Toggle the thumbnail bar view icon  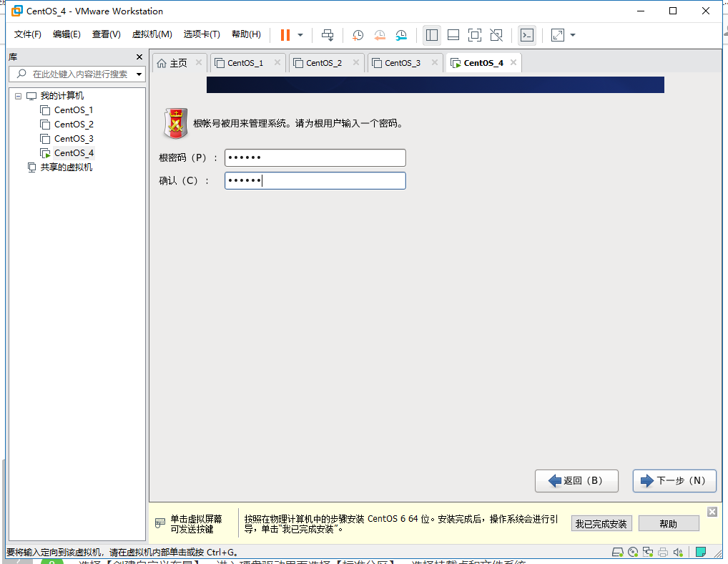pyautogui.click(x=453, y=35)
